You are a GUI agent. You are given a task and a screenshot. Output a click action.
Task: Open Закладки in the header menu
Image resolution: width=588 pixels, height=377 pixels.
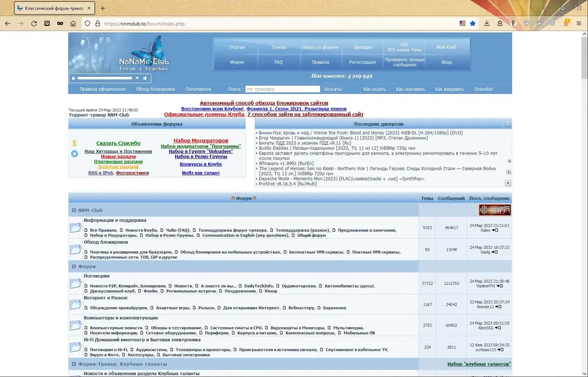pos(363,47)
